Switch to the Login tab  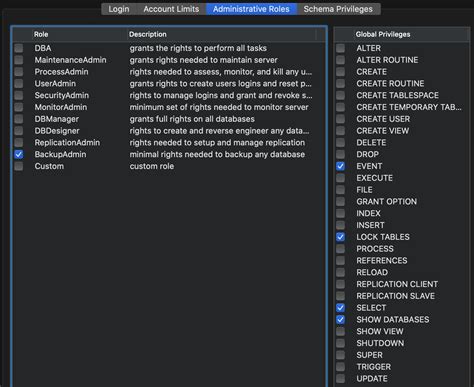coord(119,9)
